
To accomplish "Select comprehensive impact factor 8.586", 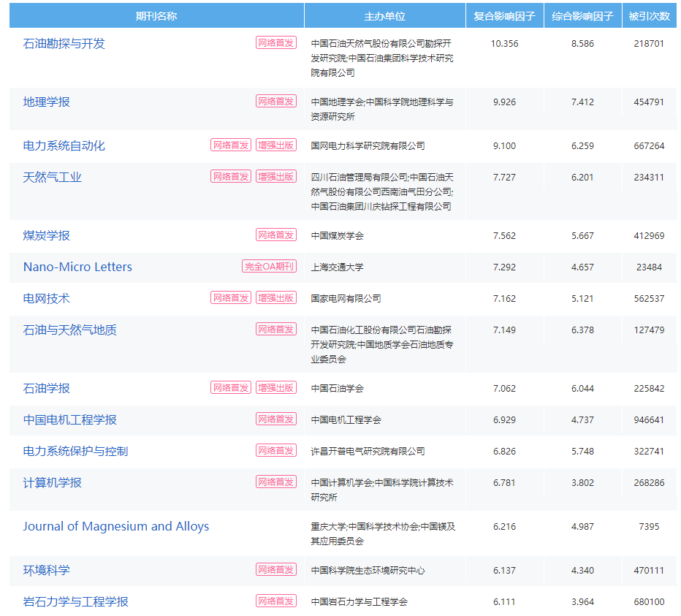I will (x=583, y=43).
